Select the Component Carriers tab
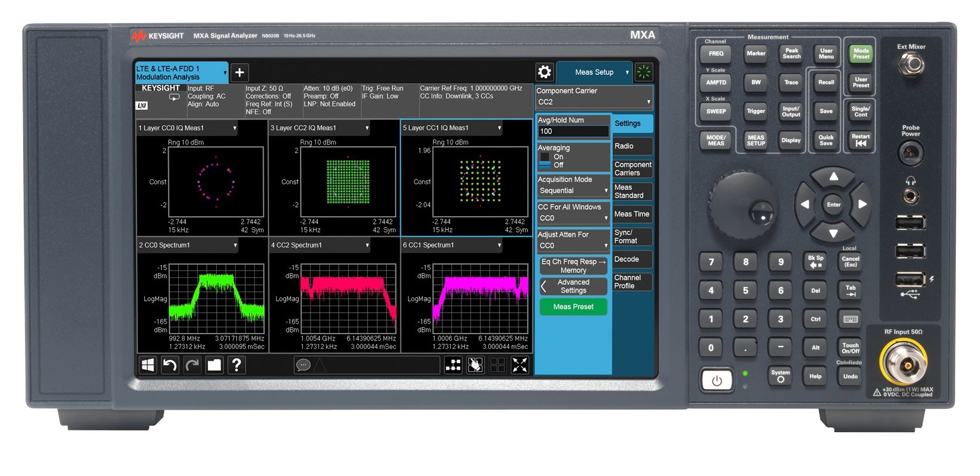Viewport: 980px width, 476px height. 633,169
